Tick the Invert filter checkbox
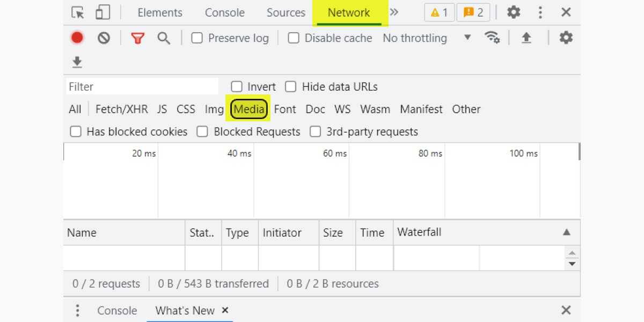Image resolution: width=644 pixels, height=322 pixels. pos(237,86)
